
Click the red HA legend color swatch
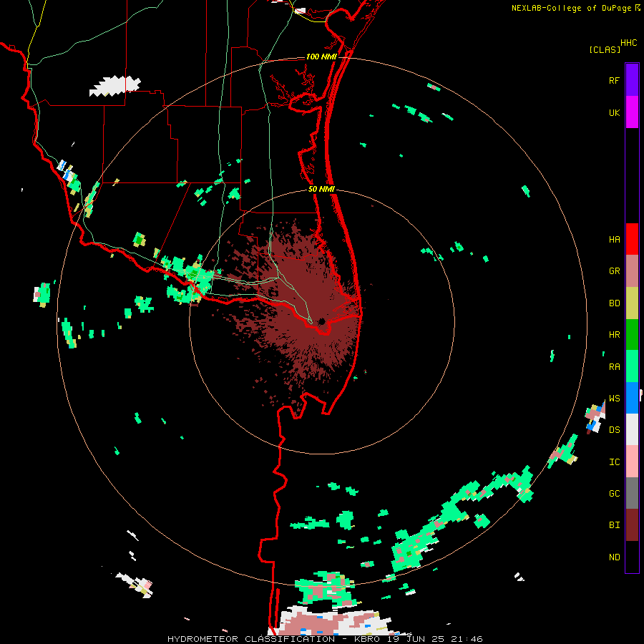point(632,239)
